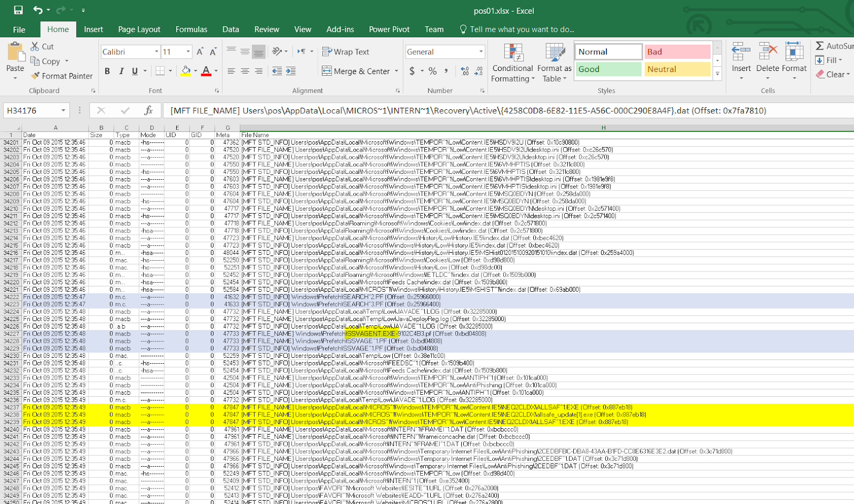Open Conditional Formatting options
Screen dimensions: 854x504
pos(512,63)
